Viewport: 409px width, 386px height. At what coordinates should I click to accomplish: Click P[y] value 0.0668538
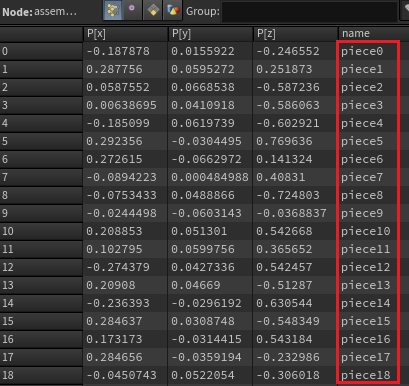tap(203, 87)
